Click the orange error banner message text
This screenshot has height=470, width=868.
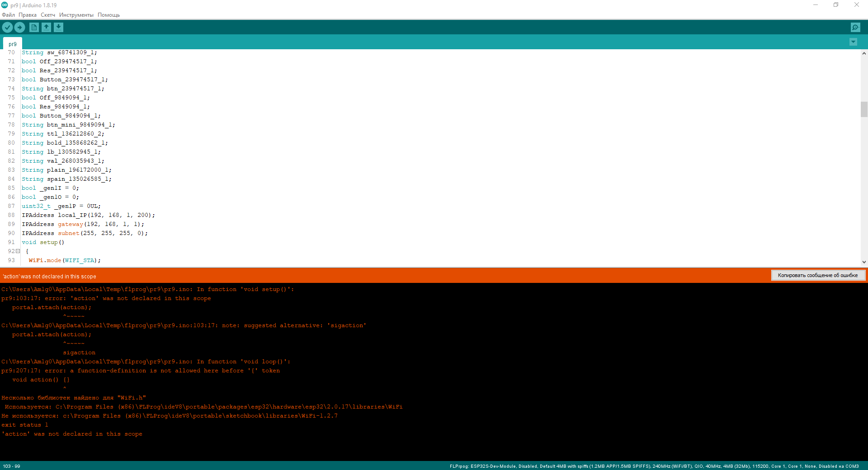[49, 276]
